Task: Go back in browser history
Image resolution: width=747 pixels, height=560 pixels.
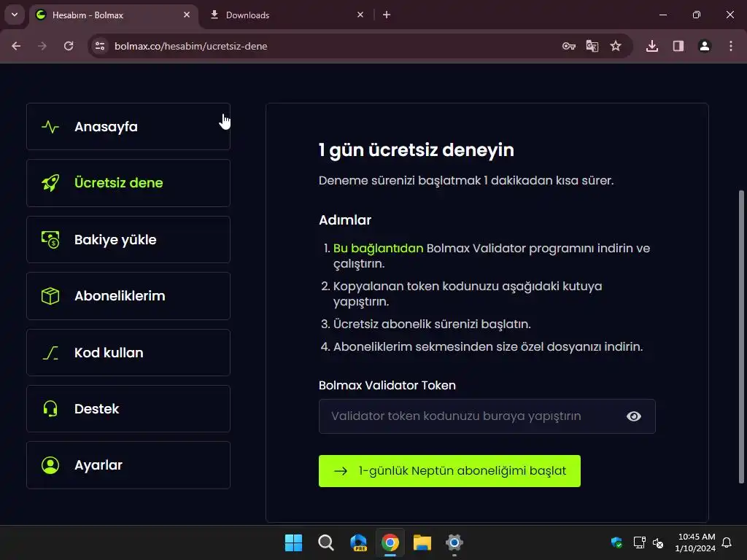Action: (x=16, y=46)
